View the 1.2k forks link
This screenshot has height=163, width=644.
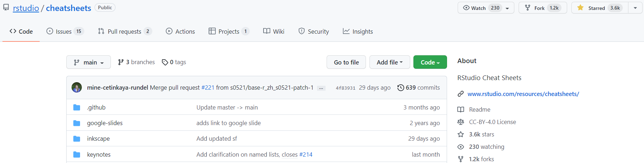pos(481,159)
